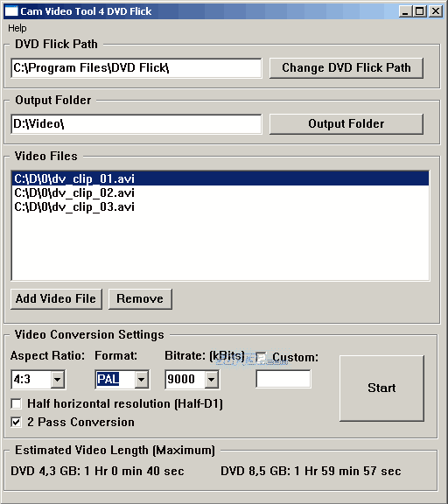Screen dimensions: 448x504
Task: Click the Add Video File button
Action: point(56,299)
